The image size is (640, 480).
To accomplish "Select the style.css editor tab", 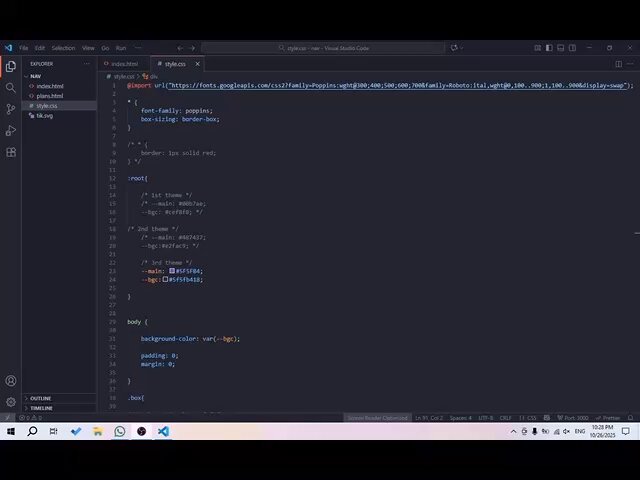I will [x=175, y=64].
